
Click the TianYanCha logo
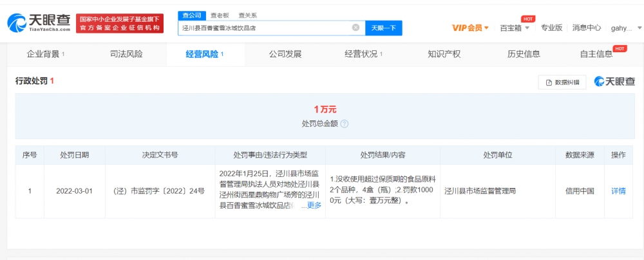39,23
